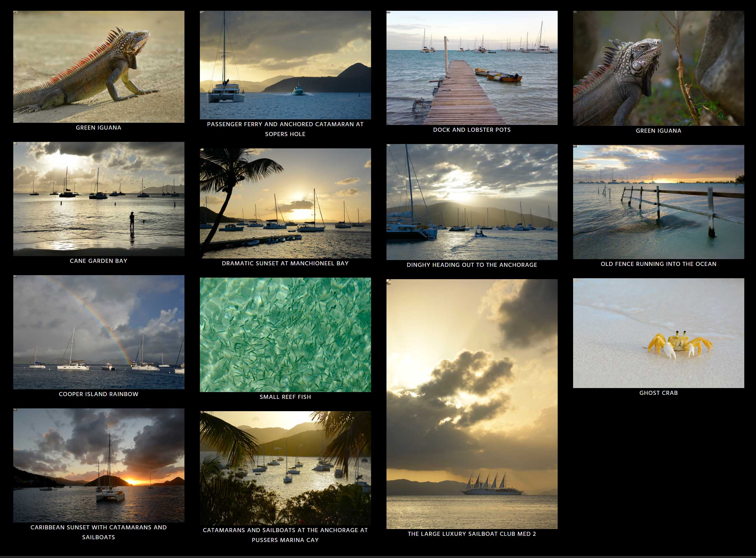The image size is (756, 558).
Task: Open the wooden dock and lobster pots photo
Action: (x=472, y=68)
